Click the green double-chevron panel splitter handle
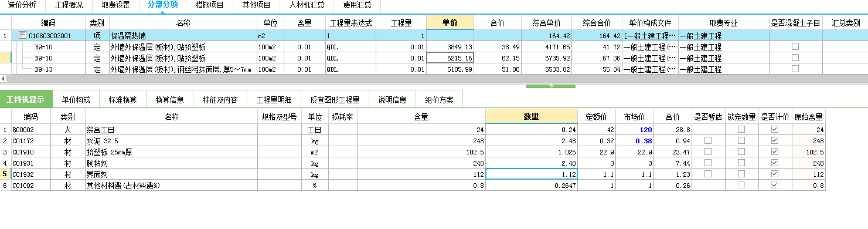Image resolution: width=868 pixels, height=229 pixels. tap(551, 86)
